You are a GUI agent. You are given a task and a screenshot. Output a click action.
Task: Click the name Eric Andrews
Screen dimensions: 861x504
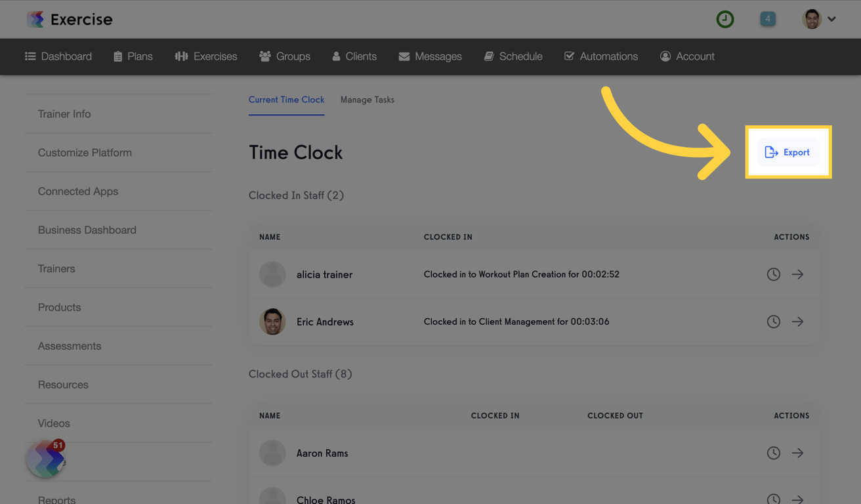pos(325,322)
